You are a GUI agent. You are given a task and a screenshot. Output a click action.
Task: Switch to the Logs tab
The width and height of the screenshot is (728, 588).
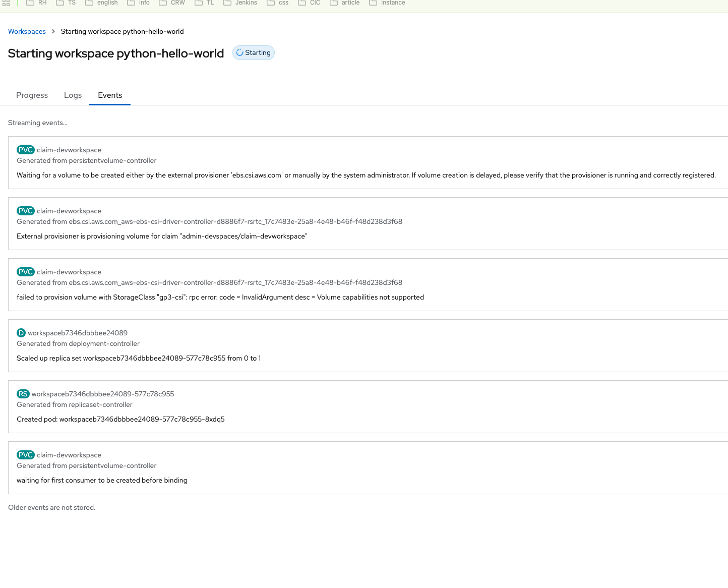coord(73,95)
